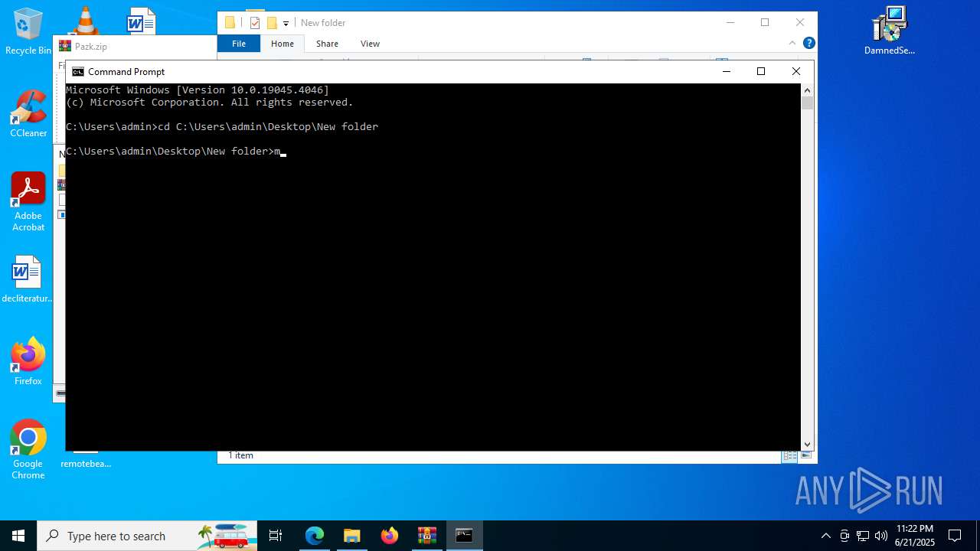Open the decliteratur Word file on desktop
Screen dimensions: 980x551
[x=28, y=279]
